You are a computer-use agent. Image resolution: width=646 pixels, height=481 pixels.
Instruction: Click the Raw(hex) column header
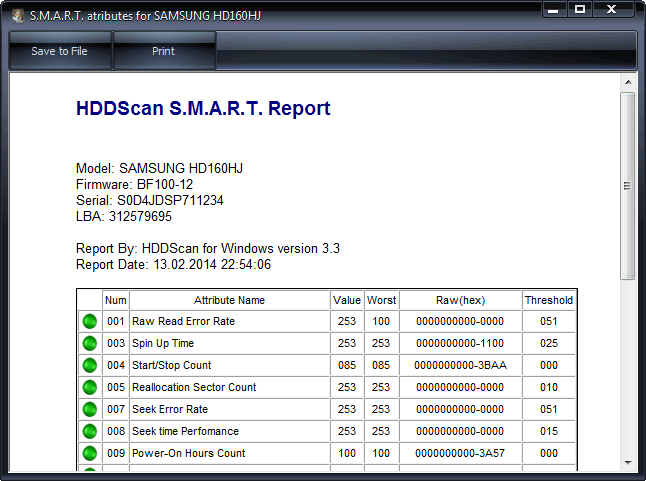point(460,300)
